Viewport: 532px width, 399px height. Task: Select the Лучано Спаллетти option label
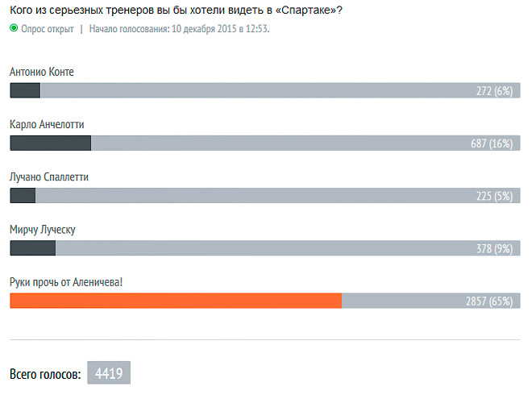click(x=49, y=177)
